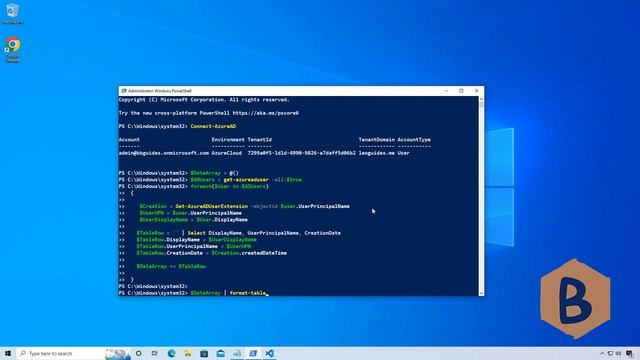The height and width of the screenshot is (360, 640).
Task: Switch to the active PowerShell taskbar icon
Action: (253, 353)
